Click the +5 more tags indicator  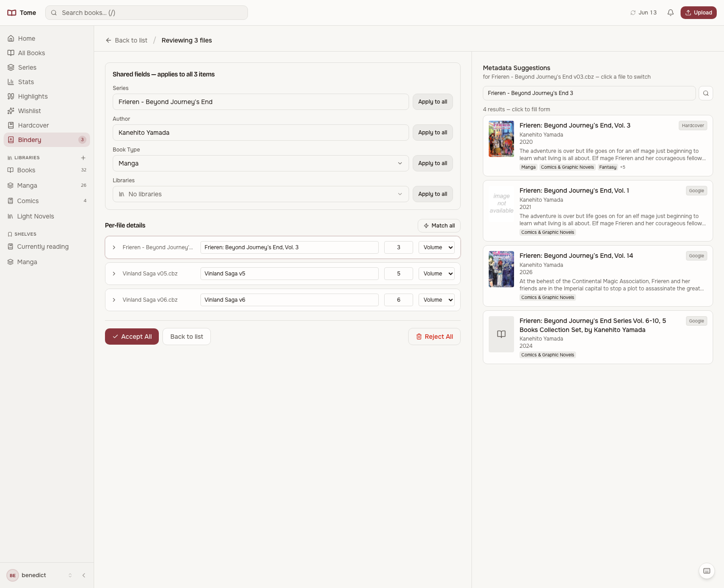click(623, 167)
